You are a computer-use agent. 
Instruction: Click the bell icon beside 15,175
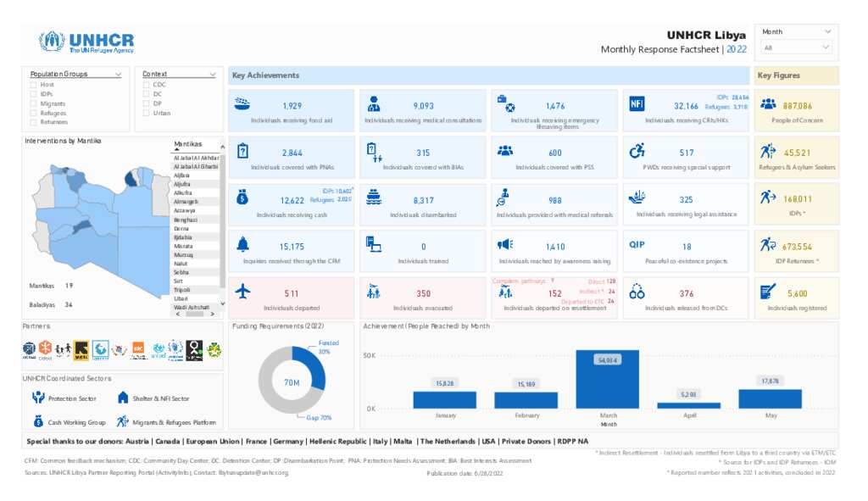click(242, 244)
